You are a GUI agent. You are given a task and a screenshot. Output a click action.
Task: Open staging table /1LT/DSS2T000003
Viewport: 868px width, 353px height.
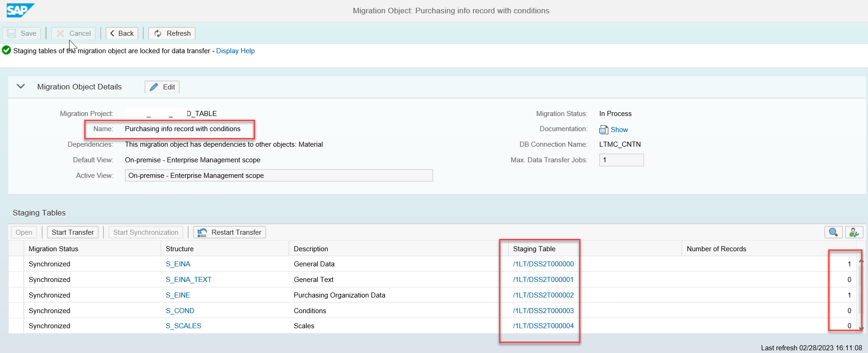coord(543,311)
